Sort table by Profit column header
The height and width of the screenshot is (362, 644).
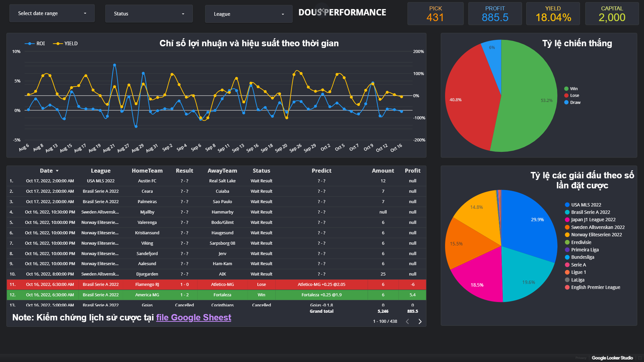pyautogui.click(x=412, y=171)
